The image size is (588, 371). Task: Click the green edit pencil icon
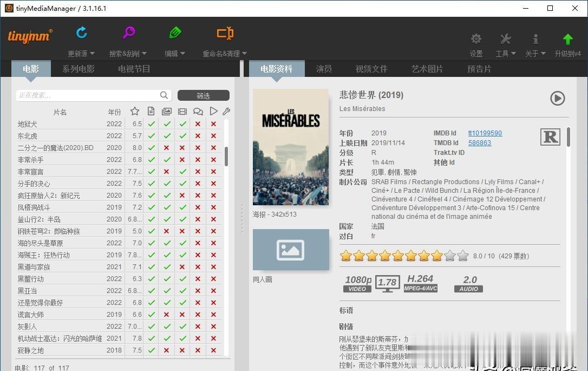pyautogui.click(x=175, y=32)
